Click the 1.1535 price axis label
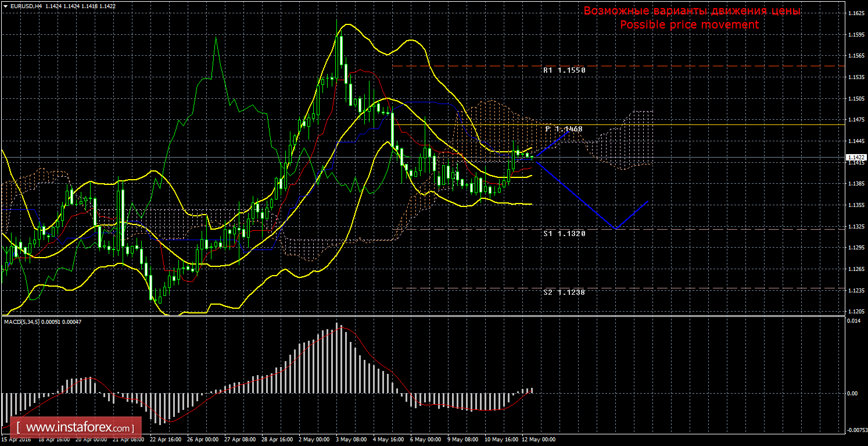This screenshot has width=868, height=446. (x=855, y=77)
